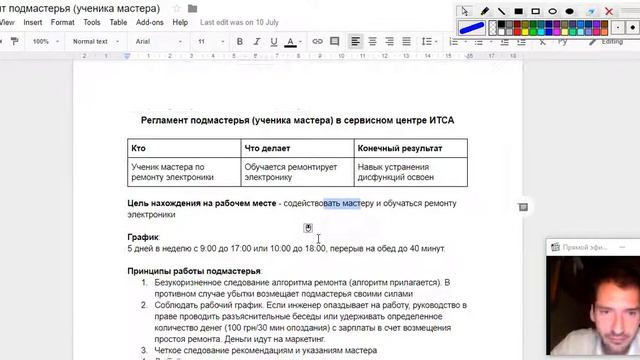Select the small dot brush size

click(618, 28)
